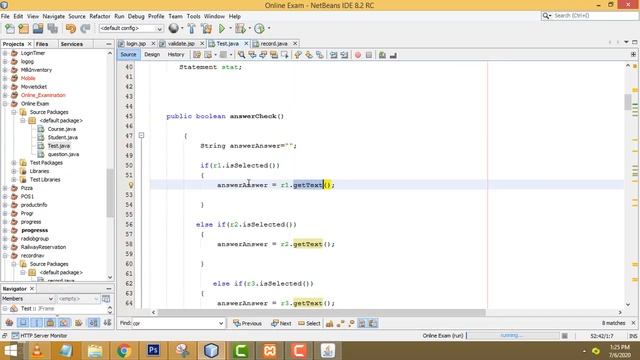
Task: Click the Windows Start button
Action: point(11,350)
